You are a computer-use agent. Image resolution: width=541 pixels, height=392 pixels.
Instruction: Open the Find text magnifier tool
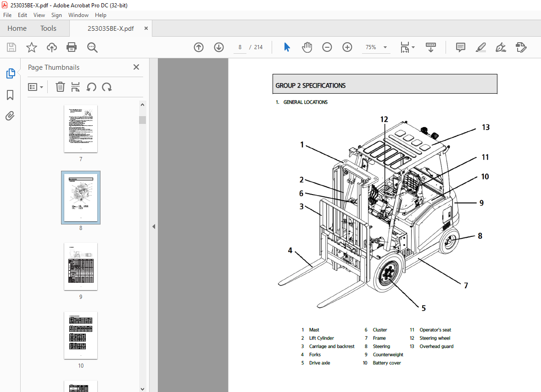(x=92, y=47)
